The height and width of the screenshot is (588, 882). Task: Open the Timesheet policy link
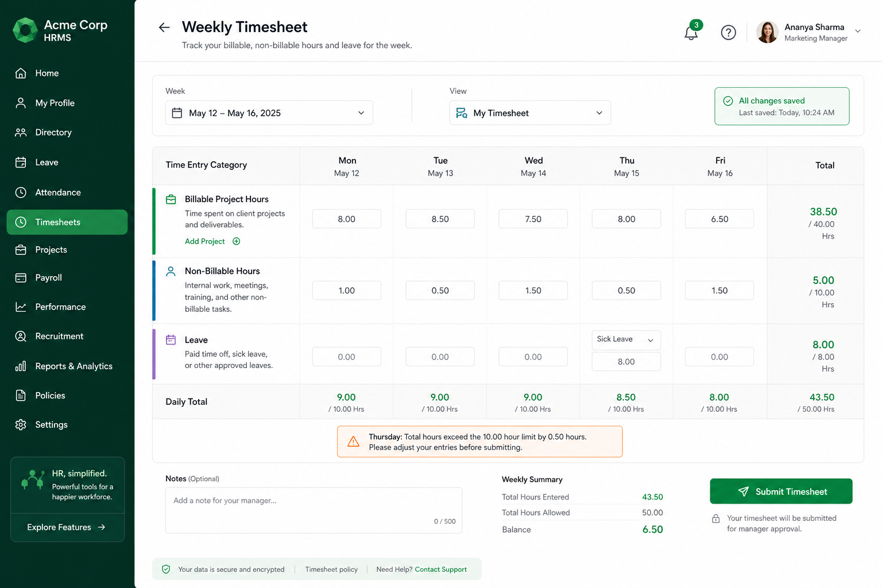click(x=331, y=569)
